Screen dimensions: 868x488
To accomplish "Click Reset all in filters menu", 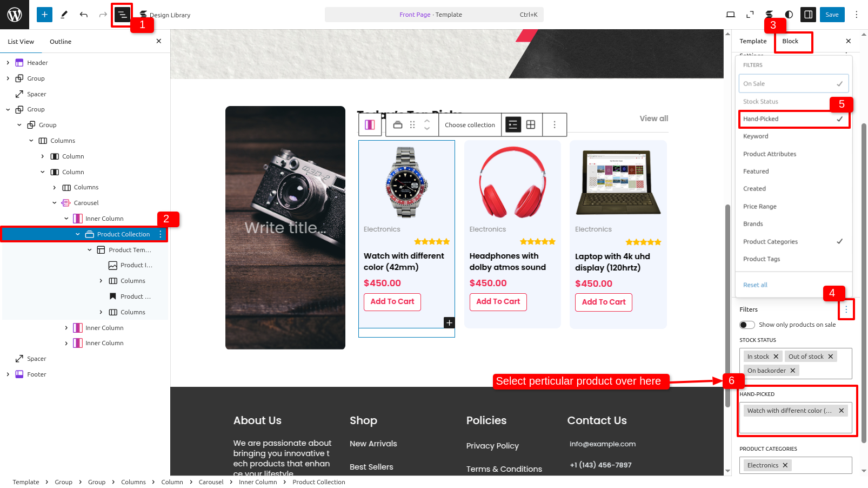I will pyautogui.click(x=755, y=285).
